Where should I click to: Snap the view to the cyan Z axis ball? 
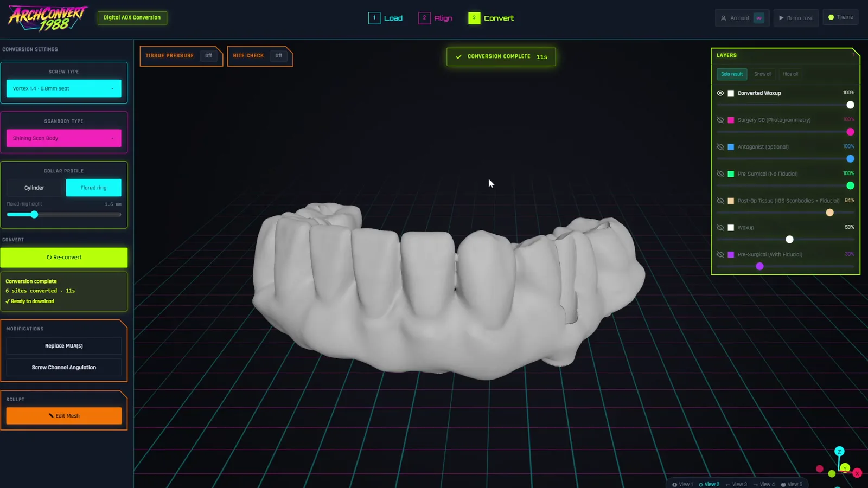coord(839,451)
